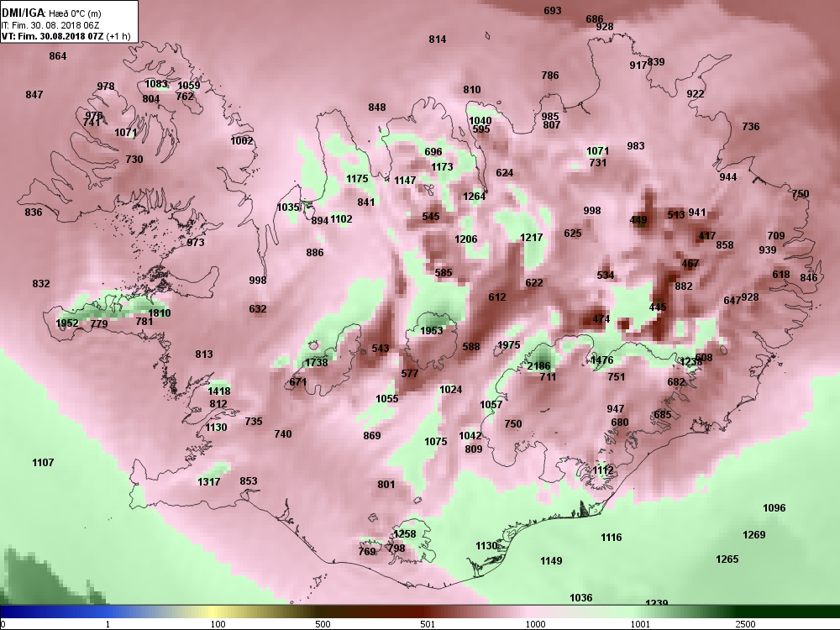Screen dimensions: 840x630
Task: Select the 1002 value
Action: [x=242, y=141]
